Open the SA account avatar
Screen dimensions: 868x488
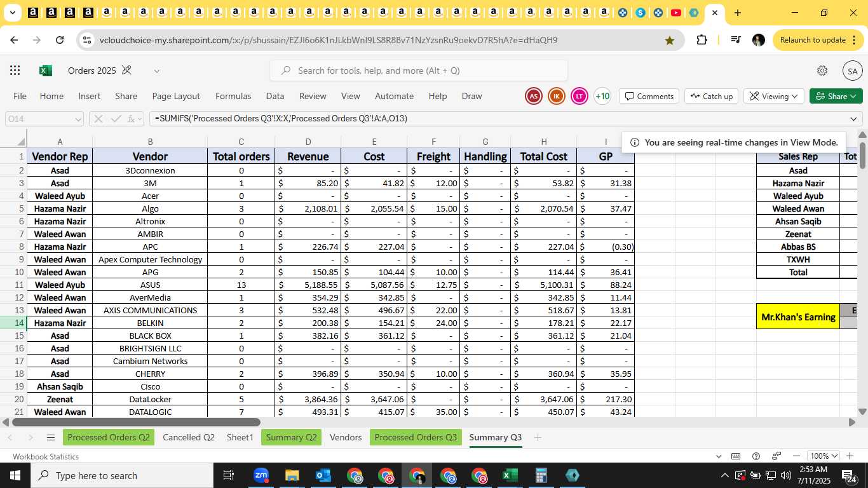click(x=852, y=71)
